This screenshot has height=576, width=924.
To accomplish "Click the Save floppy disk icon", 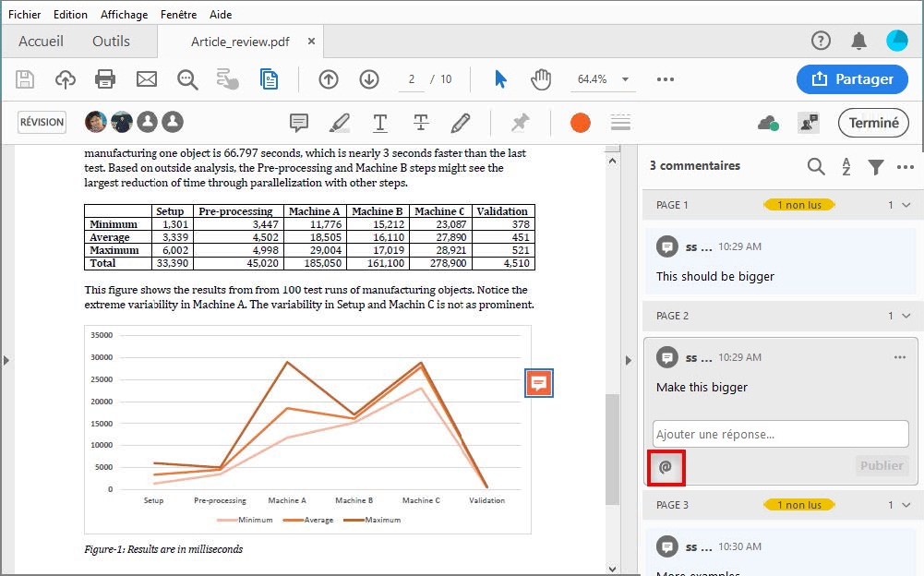I will point(25,79).
